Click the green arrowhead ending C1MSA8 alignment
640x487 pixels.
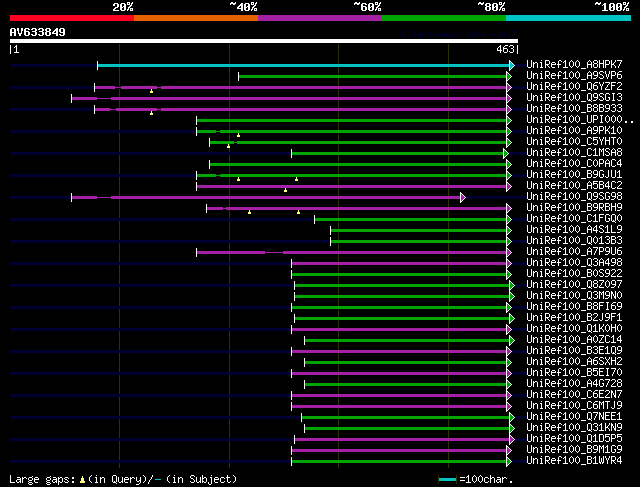coord(506,153)
